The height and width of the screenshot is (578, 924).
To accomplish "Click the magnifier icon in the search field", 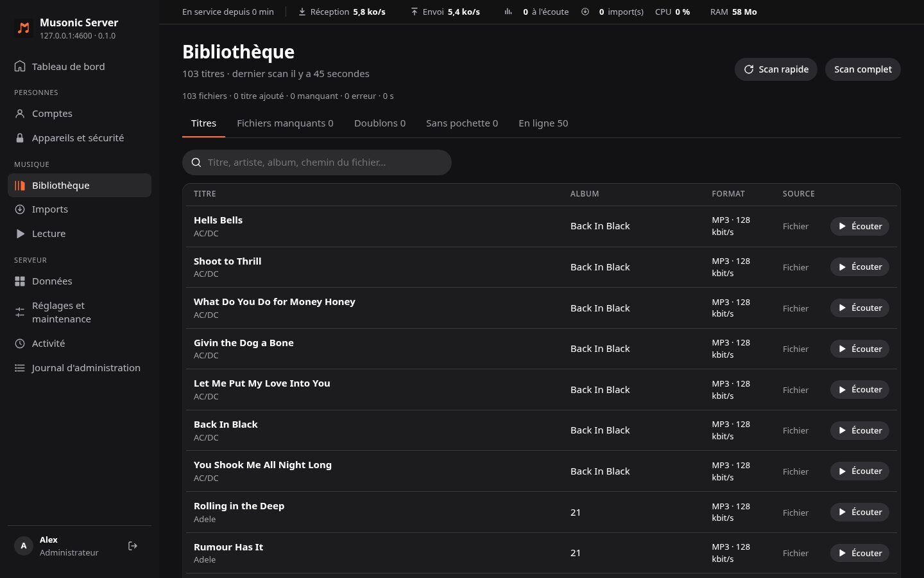I will (196, 162).
